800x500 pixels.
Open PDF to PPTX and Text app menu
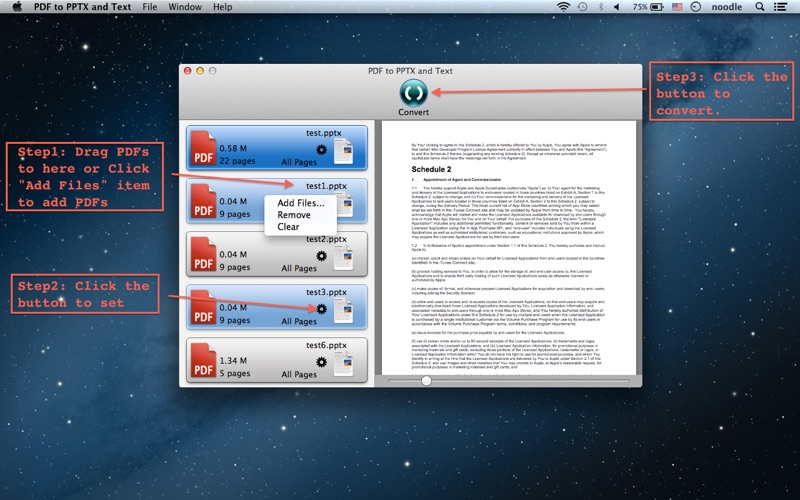point(82,7)
